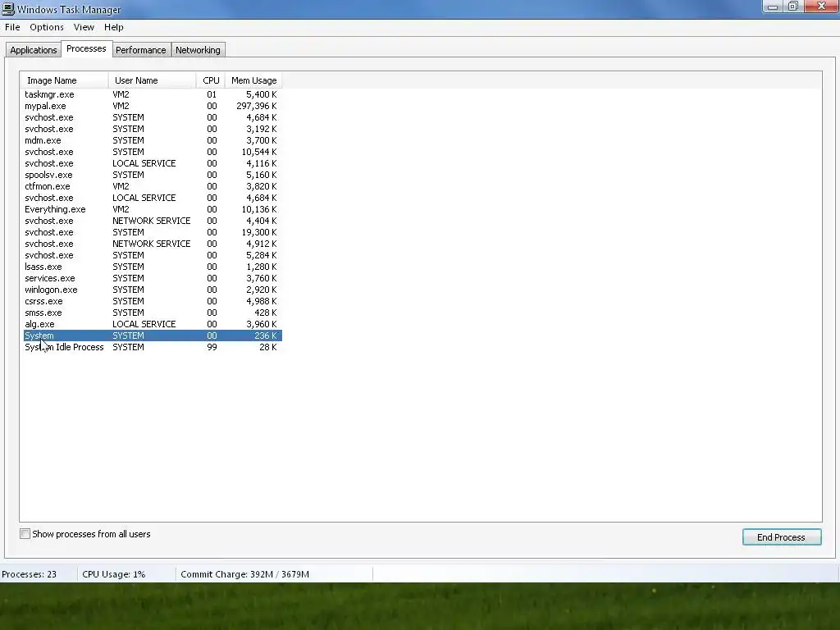Select the System Idle Process row
This screenshot has width=840, height=630.
tap(152, 347)
